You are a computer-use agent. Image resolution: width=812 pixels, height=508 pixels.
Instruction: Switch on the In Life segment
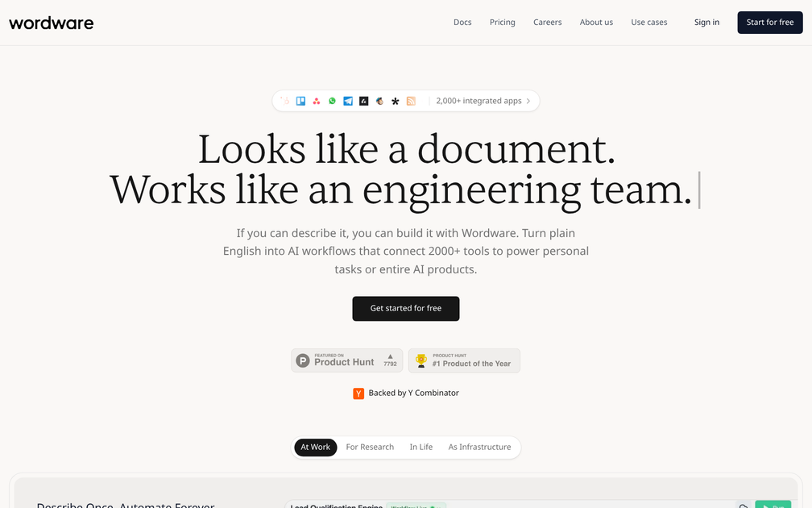(x=421, y=447)
